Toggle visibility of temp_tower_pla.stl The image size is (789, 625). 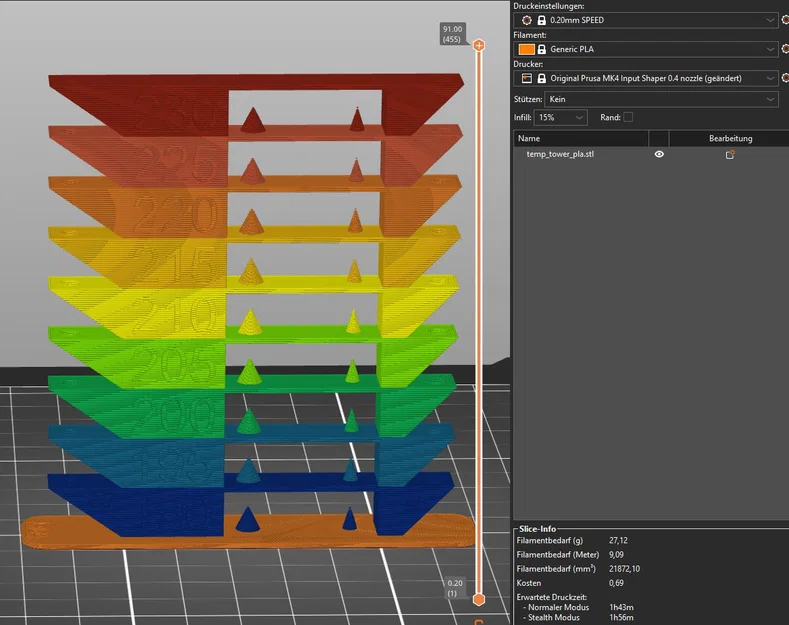pyautogui.click(x=659, y=155)
